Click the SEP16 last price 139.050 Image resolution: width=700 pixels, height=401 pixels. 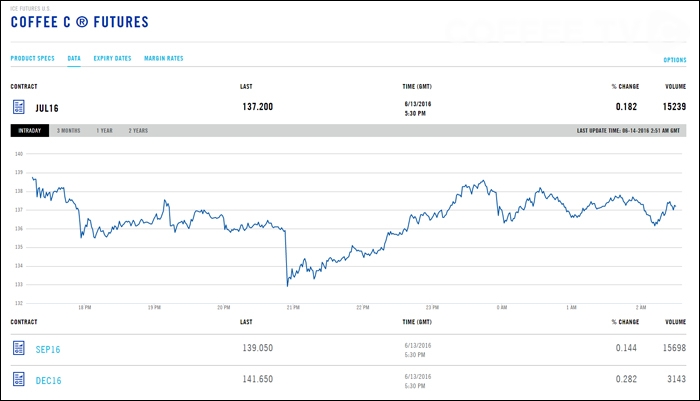258,348
